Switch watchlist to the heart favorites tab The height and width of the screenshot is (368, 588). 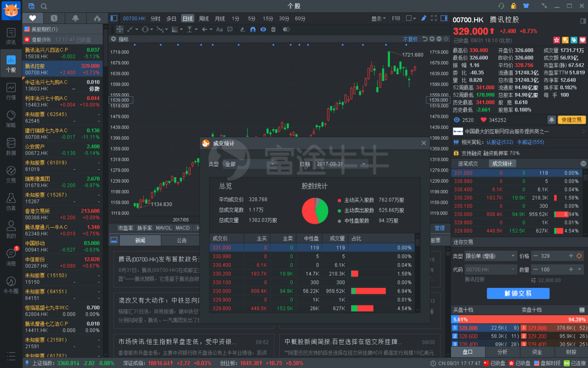coord(33,18)
